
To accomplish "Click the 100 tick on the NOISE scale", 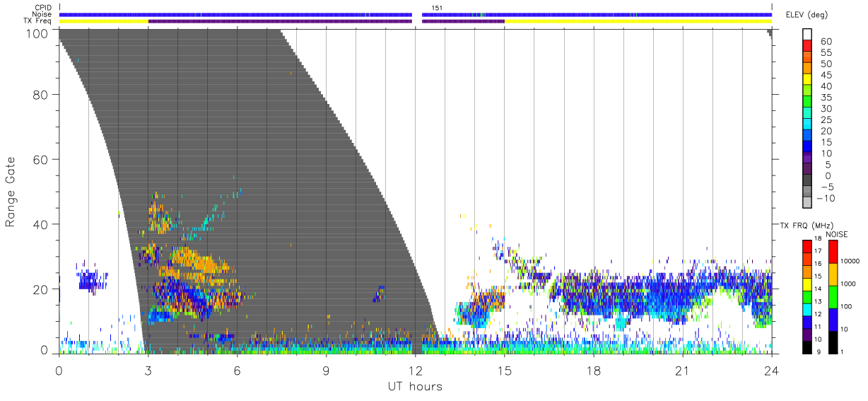I will pos(846,307).
